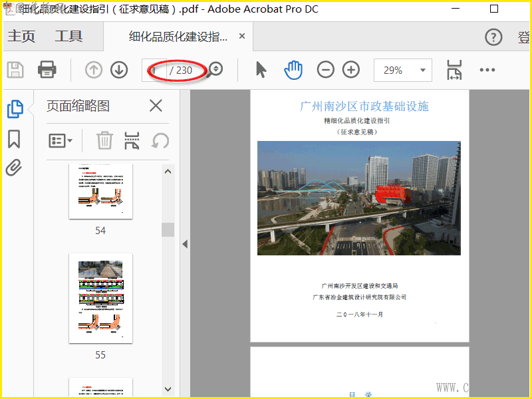Go to previous page arrow

tap(94, 70)
